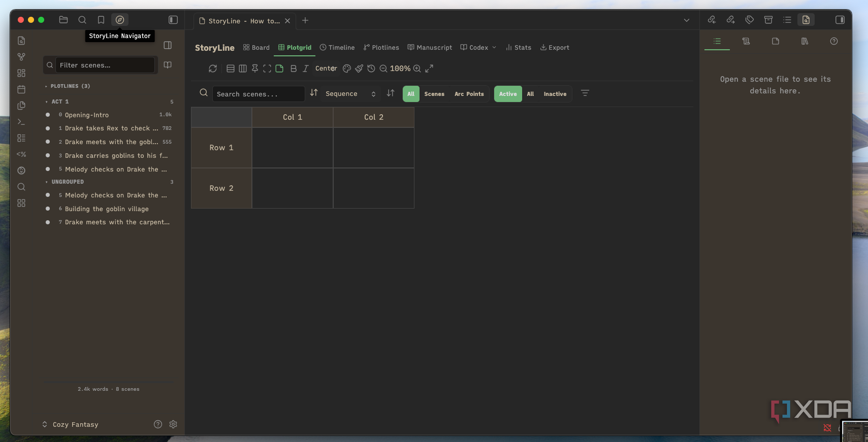
Task: Open the Stats view
Action: tap(519, 48)
